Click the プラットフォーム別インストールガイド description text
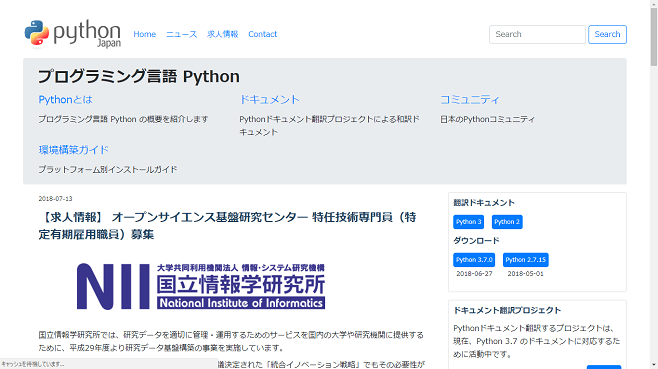Viewport: 658px width, 369px height. tap(108, 170)
